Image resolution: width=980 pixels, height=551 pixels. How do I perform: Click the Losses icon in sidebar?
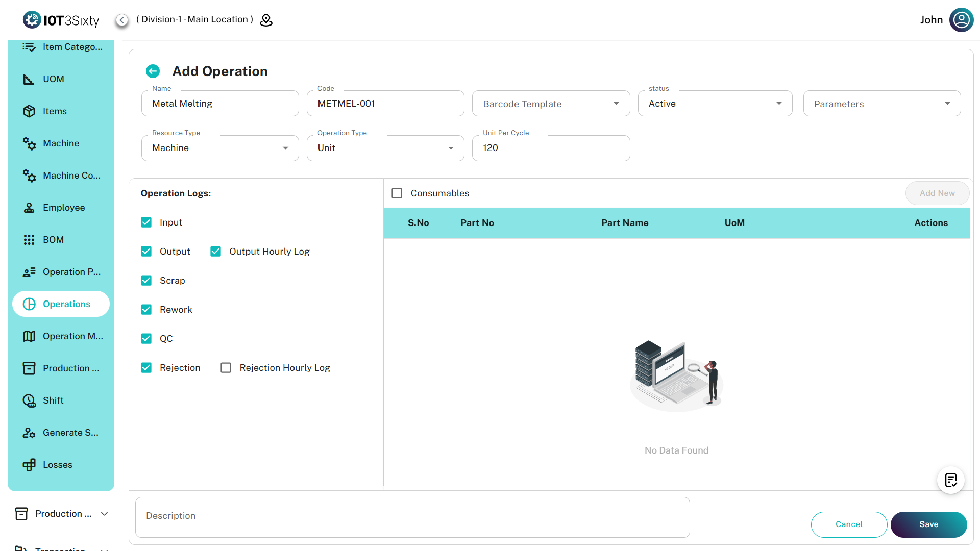[x=29, y=465]
